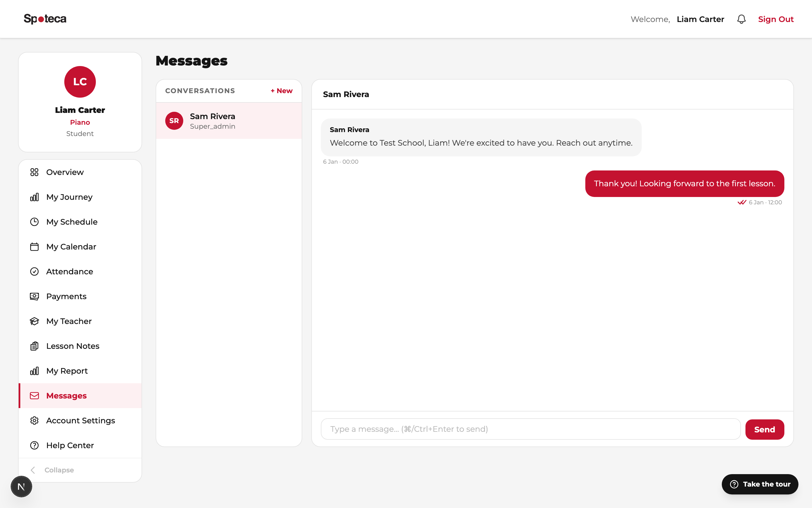Viewport: 812px width, 508px height.
Task: Click the Thank you message bubble
Action: click(x=685, y=183)
